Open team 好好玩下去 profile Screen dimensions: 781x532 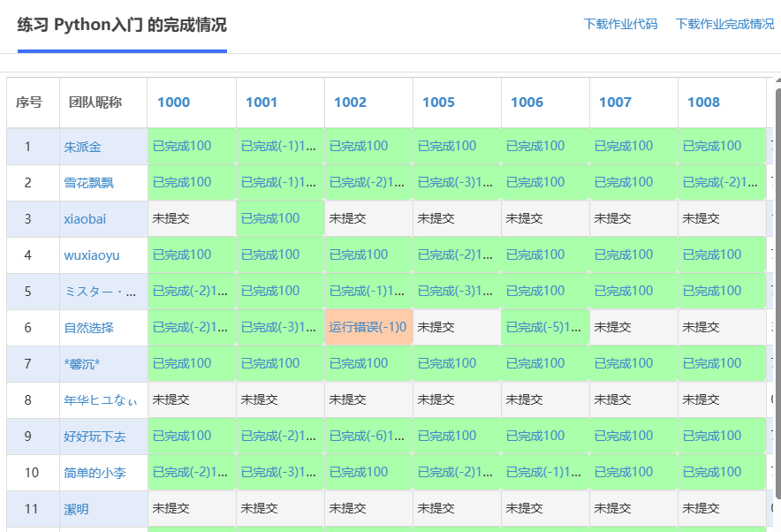tap(95, 437)
